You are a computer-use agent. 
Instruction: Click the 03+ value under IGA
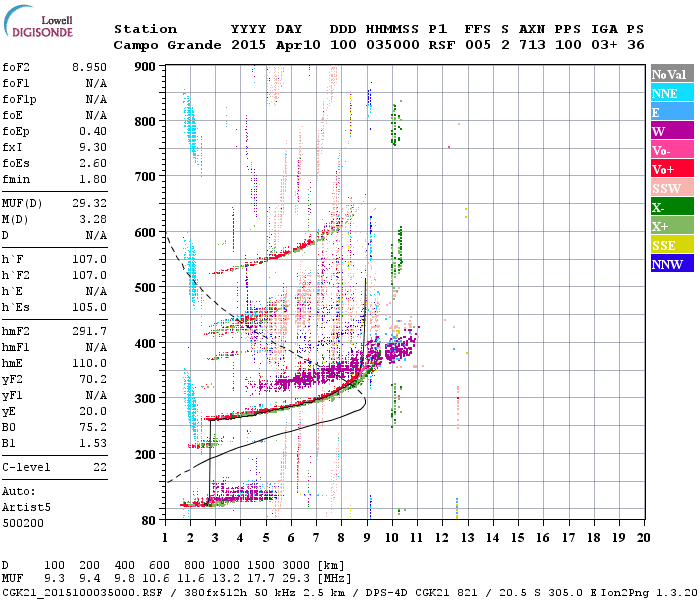tap(604, 45)
